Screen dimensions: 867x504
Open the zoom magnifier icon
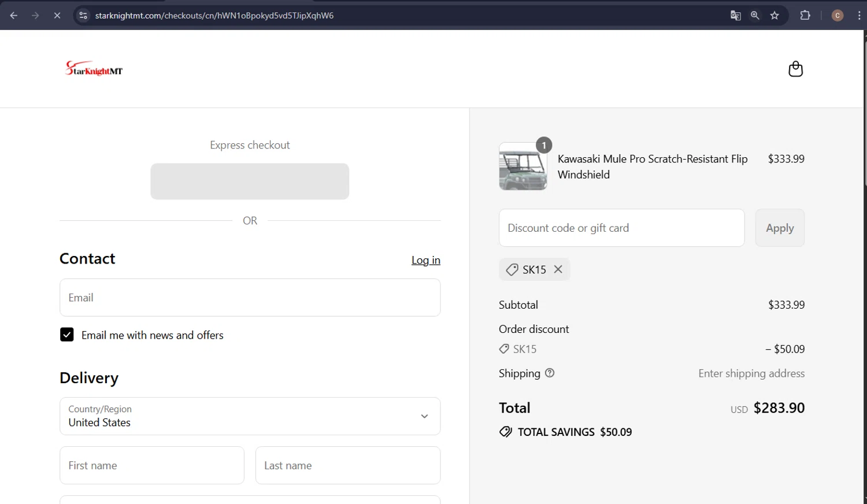755,16
